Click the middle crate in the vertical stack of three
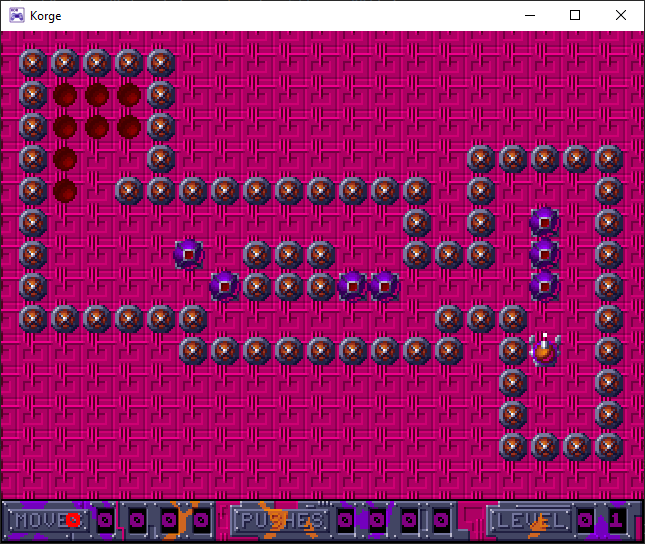The image size is (645, 544). pos(545,254)
